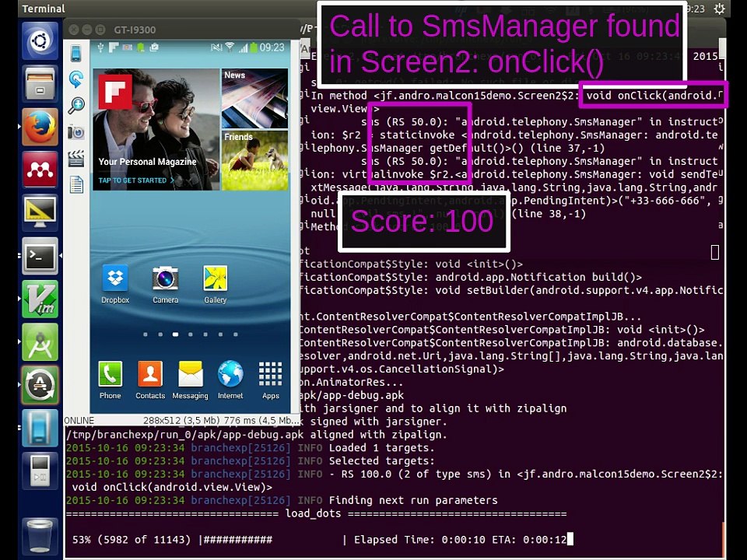
Task: Click the device phone icon in GT-I9300 toolbar
Action: [76, 53]
